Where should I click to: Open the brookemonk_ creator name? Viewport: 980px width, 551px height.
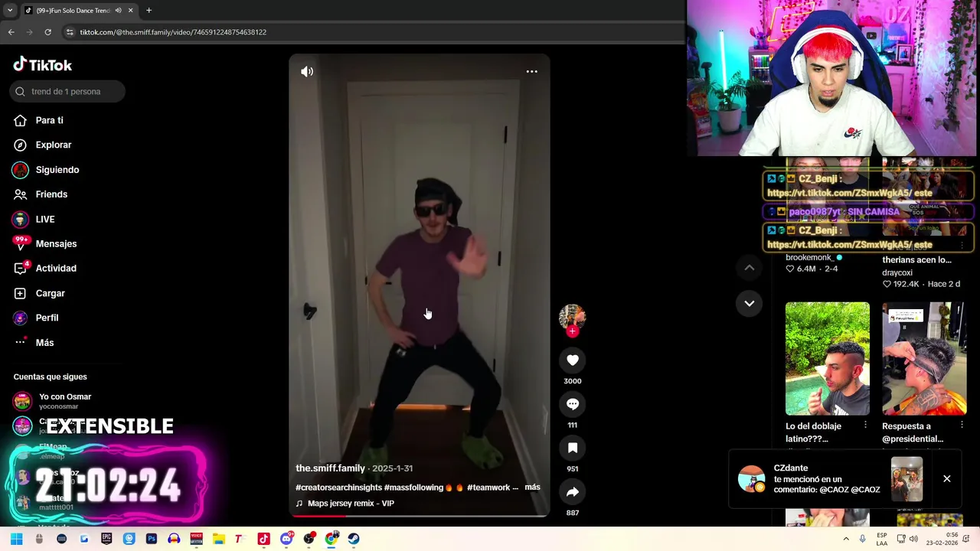point(809,257)
